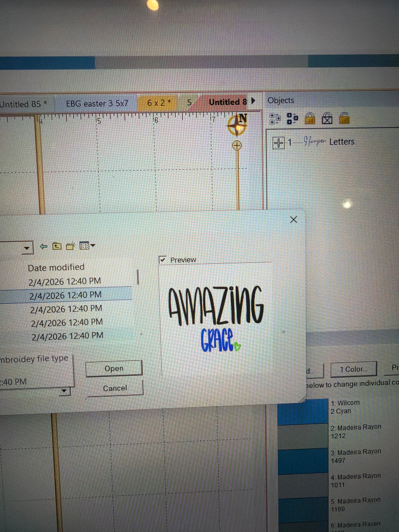Click the compass N icon on ruler

point(237,125)
